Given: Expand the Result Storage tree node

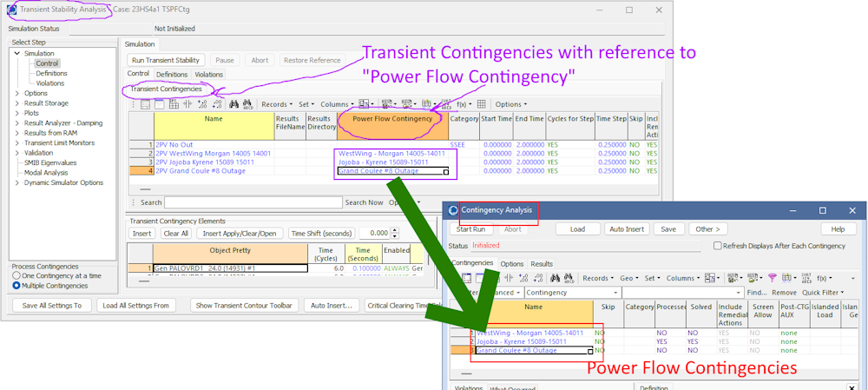Looking at the screenshot, I should click(x=16, y=103).
